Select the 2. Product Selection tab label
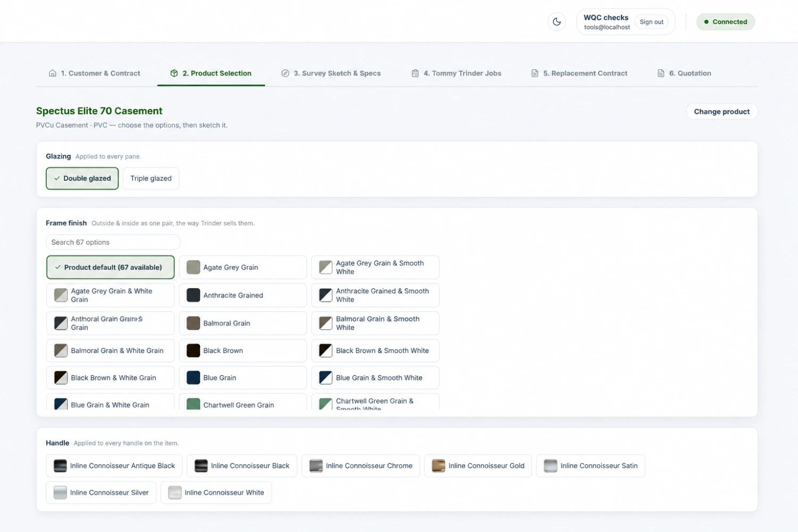This screenshot has height=532, width=798. (217, 73)
